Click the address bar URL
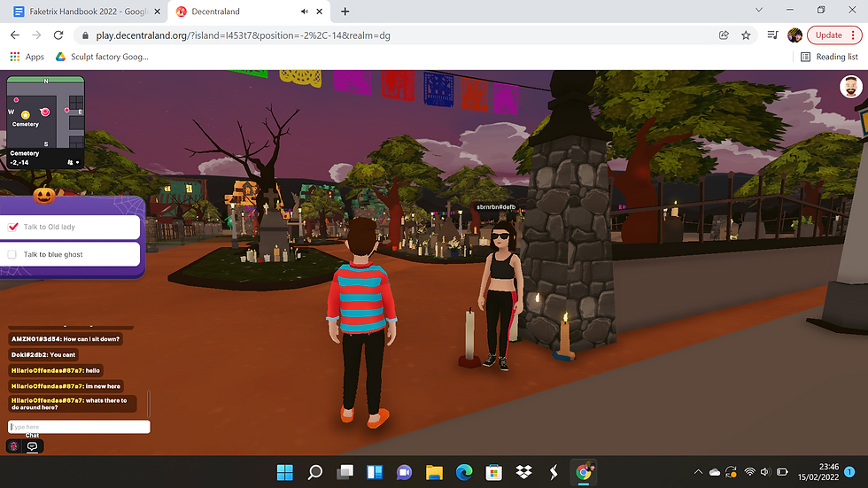This screenshot has height=488, width=868. 243,35
